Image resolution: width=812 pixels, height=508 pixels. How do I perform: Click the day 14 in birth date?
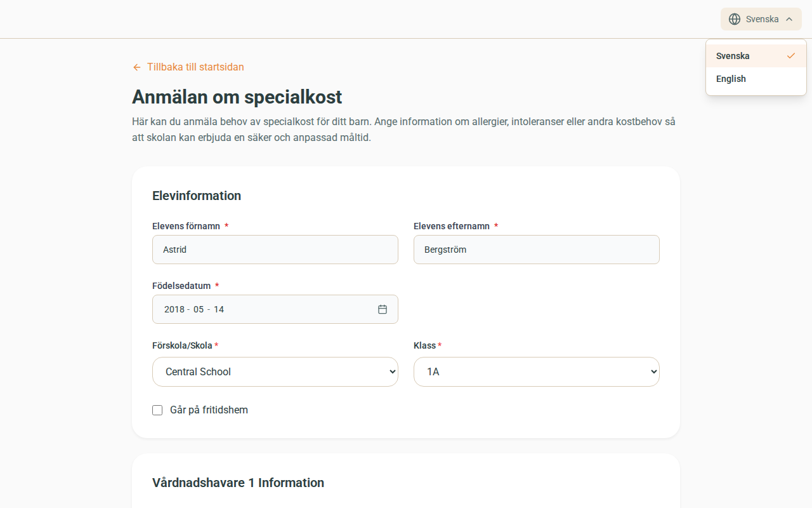pos(219,309)
